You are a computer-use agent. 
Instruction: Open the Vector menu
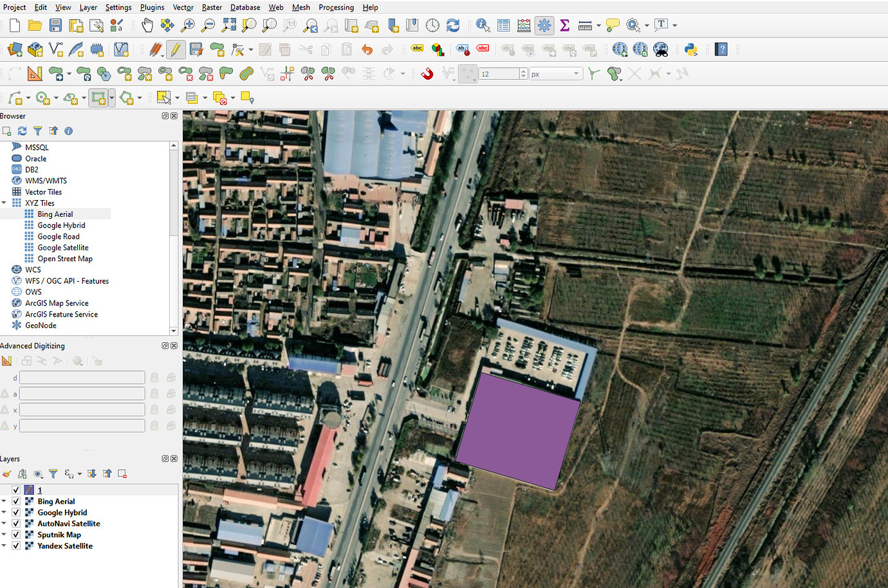point(183,7)
